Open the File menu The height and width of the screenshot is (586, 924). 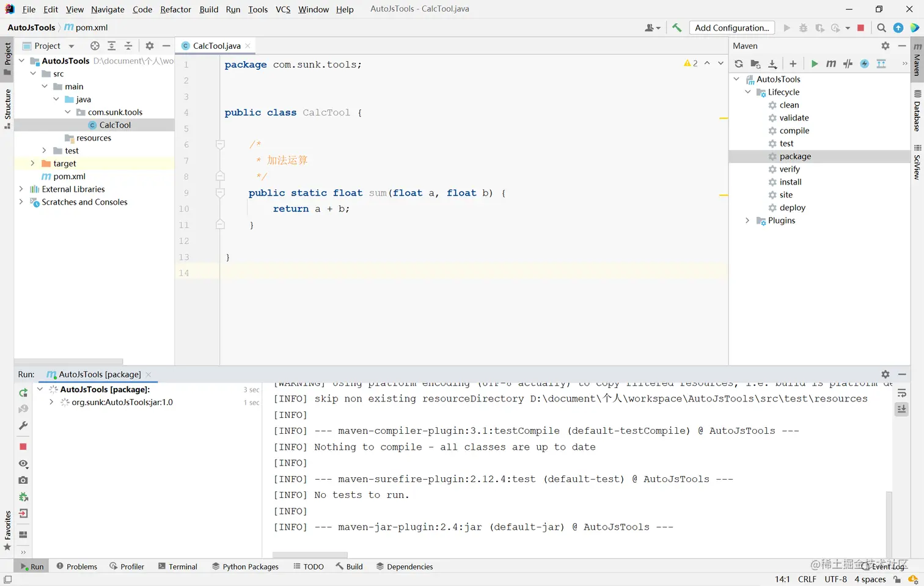click(29, 9)
